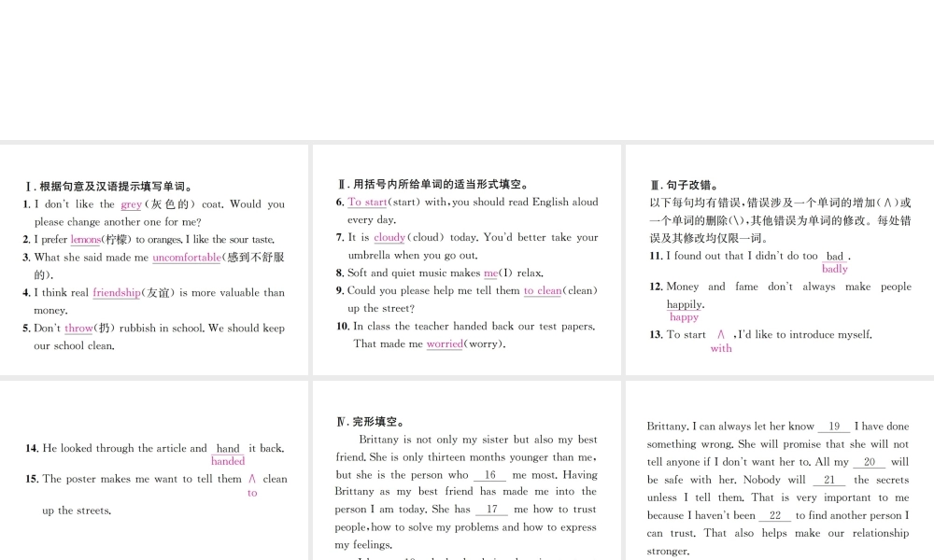Click the heading 'Ⅲ. 句子改错'
Viewport: 934px width, 560px height.
pyautogui.click(x=685, y=185)
